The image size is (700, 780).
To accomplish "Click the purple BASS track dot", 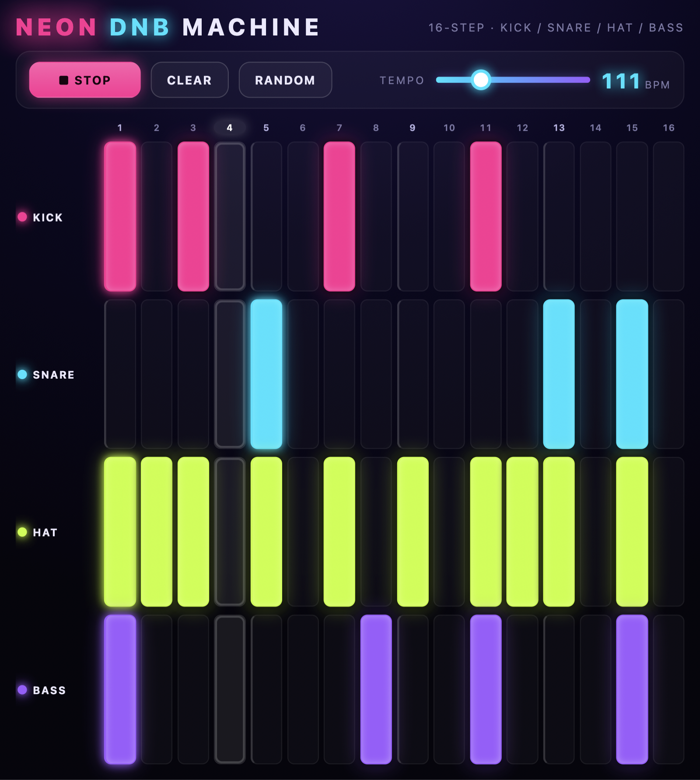I will pos(22,689).
